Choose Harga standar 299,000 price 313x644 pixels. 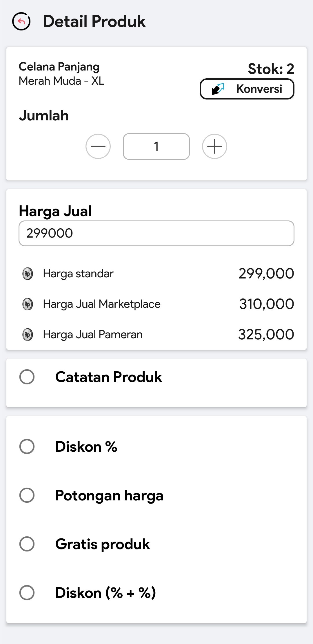156,274
